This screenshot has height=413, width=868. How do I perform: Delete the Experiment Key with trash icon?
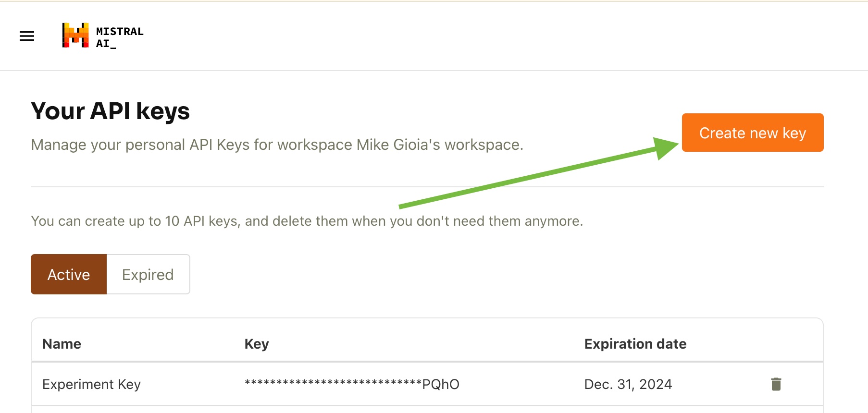(x=776, y=384)
